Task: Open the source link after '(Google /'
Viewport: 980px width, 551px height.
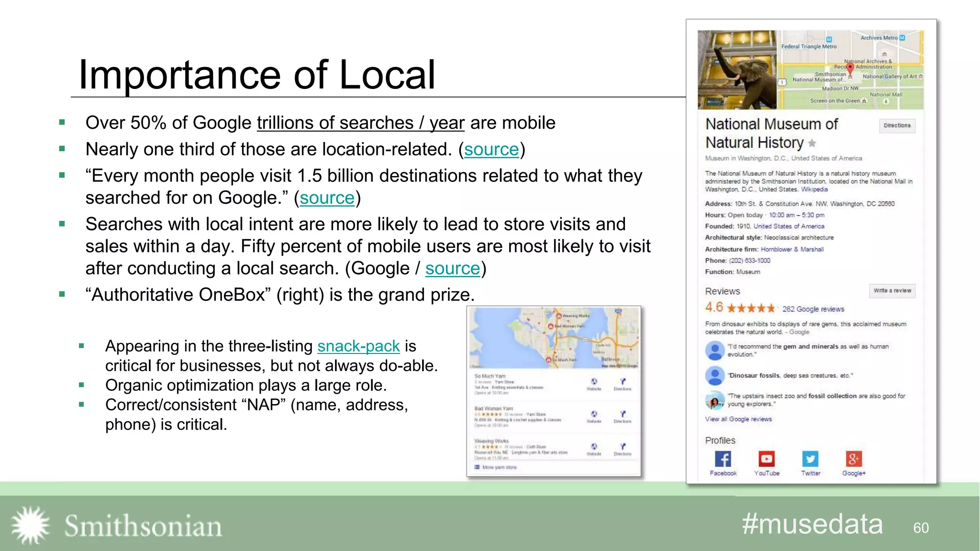Action: pos(453,268)
